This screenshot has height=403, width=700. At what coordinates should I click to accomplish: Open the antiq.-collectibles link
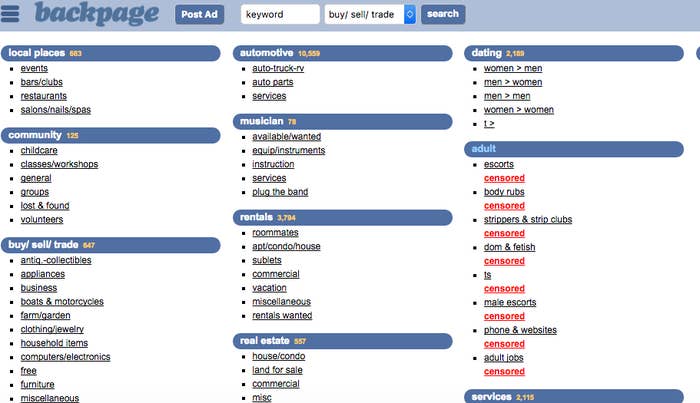tap(56, 260)
